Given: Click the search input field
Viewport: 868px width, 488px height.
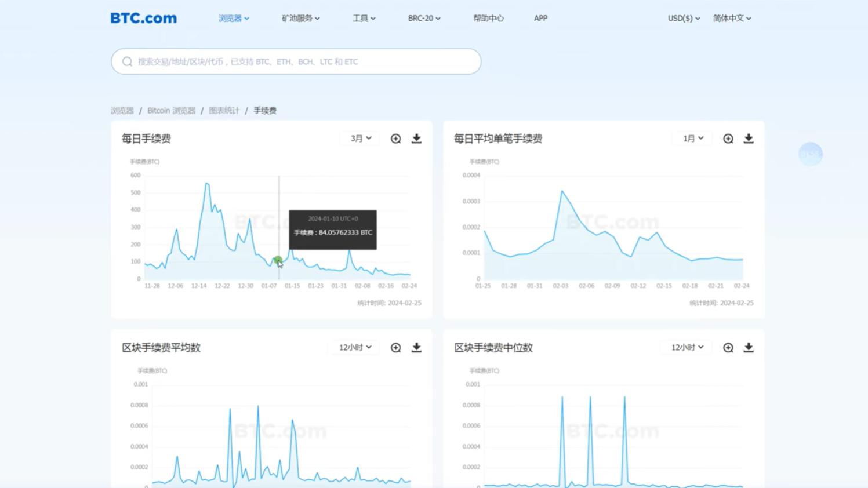Looking at the screenshot, I should pos(296,61).
